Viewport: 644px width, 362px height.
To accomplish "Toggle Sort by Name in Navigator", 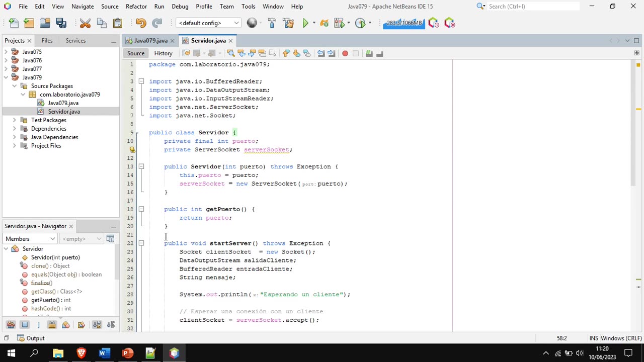I will (97, 325).
